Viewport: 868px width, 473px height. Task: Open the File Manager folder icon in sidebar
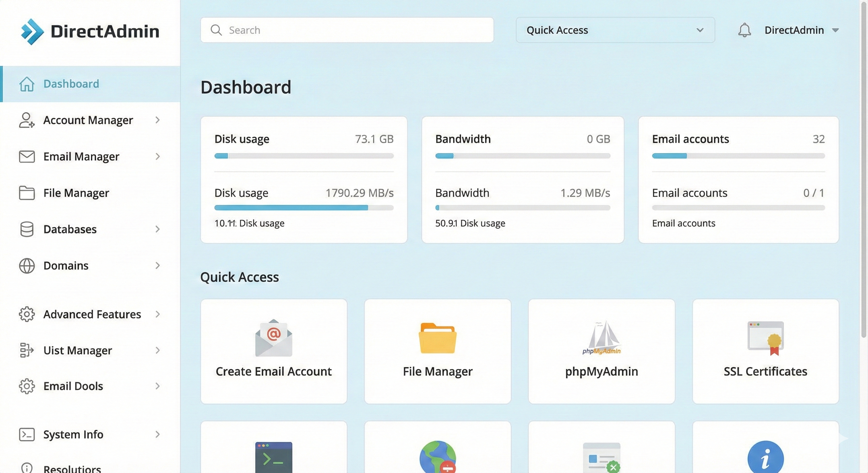coord(26,193)
